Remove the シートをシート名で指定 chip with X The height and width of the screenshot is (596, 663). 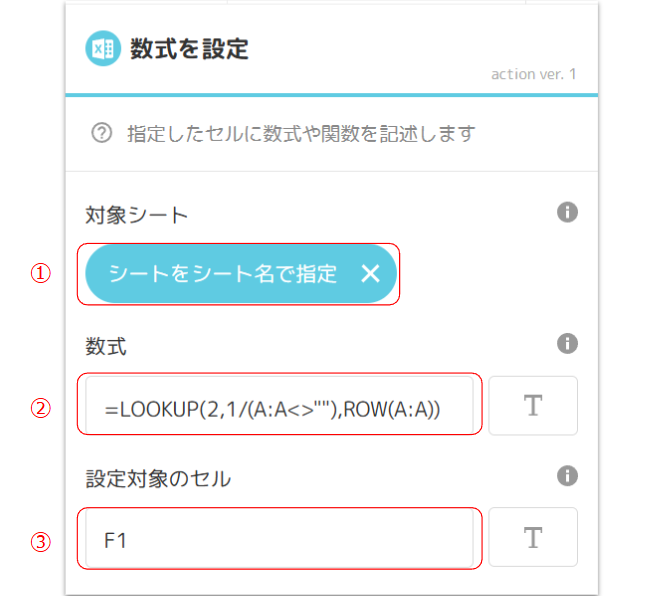pos(370,274)
